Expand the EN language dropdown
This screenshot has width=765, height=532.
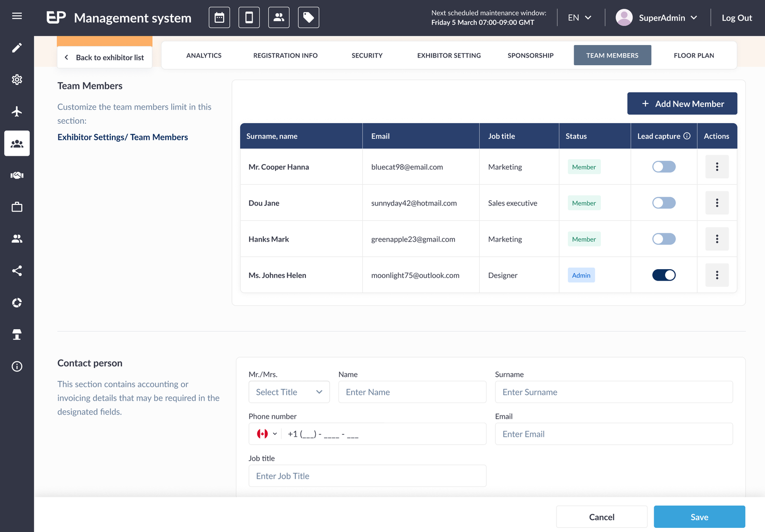pyautogui.click(x=580, y=18)
